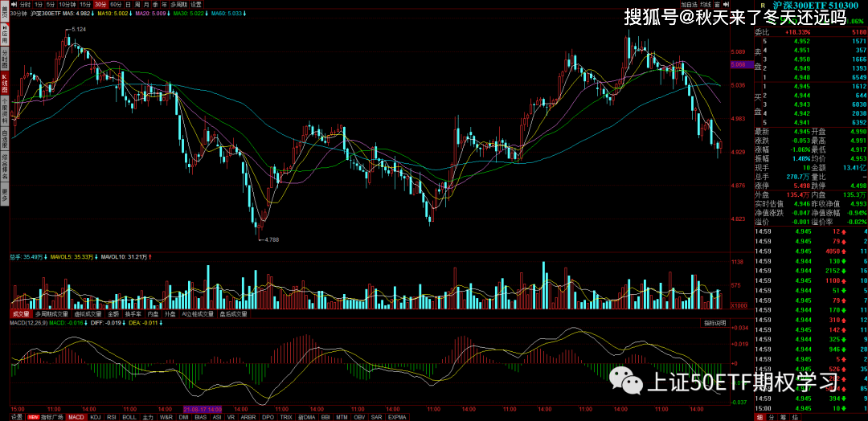Viewport: 868px width, 421px height.
Task: Switch chart period to 60分
Action: coord(116,4)
